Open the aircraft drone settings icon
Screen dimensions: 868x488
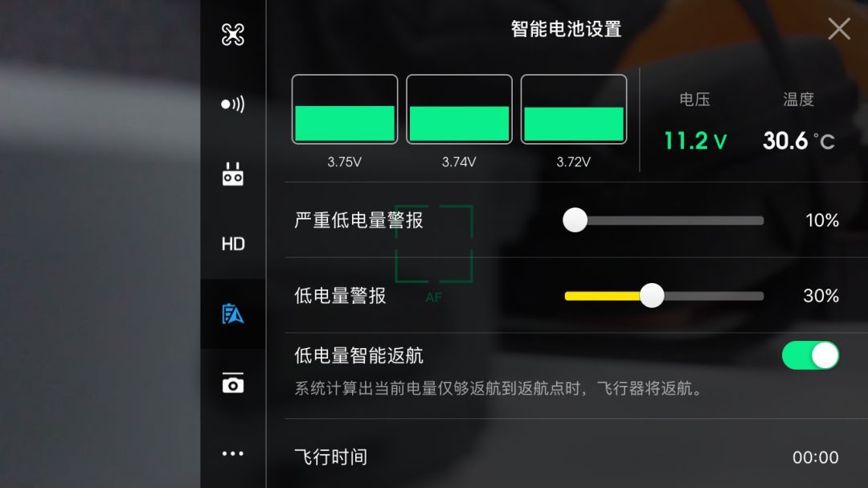click(x=232, y=35)
